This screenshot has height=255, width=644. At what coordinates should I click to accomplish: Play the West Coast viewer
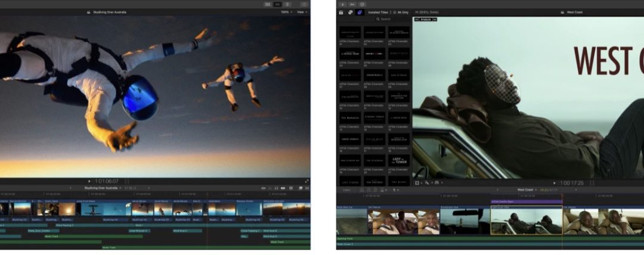point(555,183)
